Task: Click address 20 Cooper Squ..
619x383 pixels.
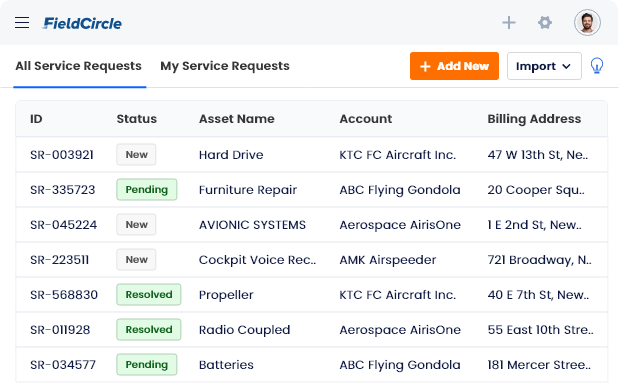Action: pos(536,190)
